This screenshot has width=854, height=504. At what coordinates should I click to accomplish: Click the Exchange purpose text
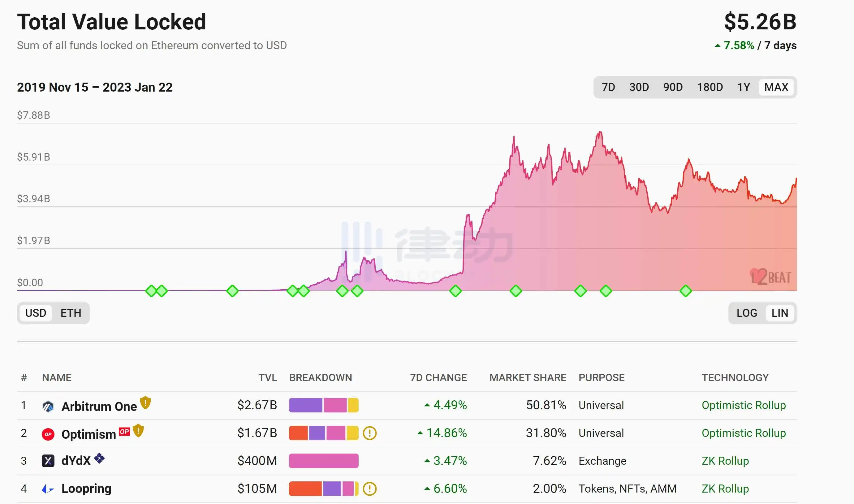(x=602, y=461)
